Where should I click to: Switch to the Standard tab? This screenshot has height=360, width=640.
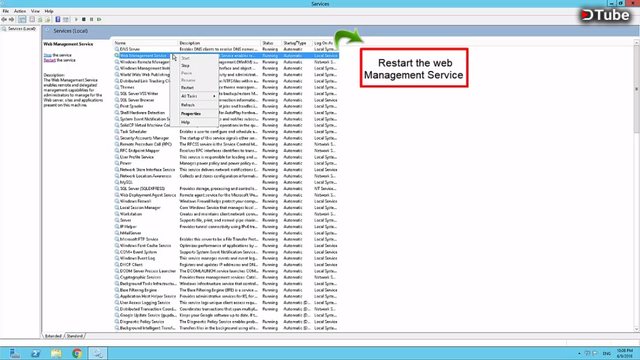click(x=75, y=336)
